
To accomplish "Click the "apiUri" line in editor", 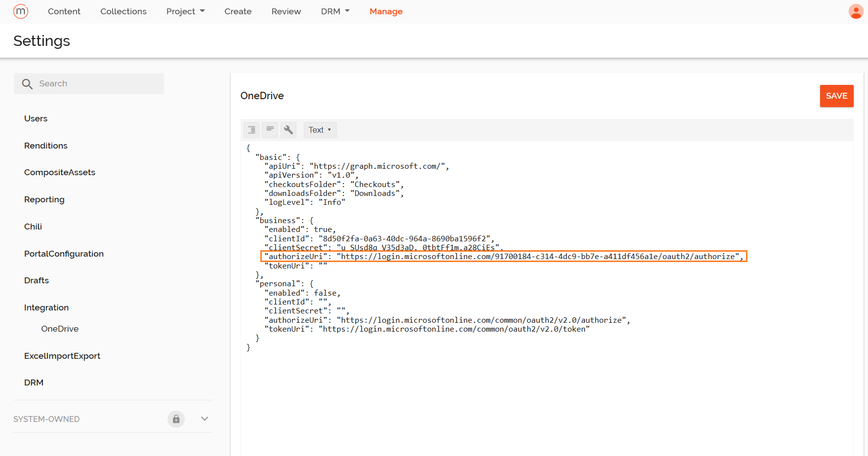I will (357, 166).
